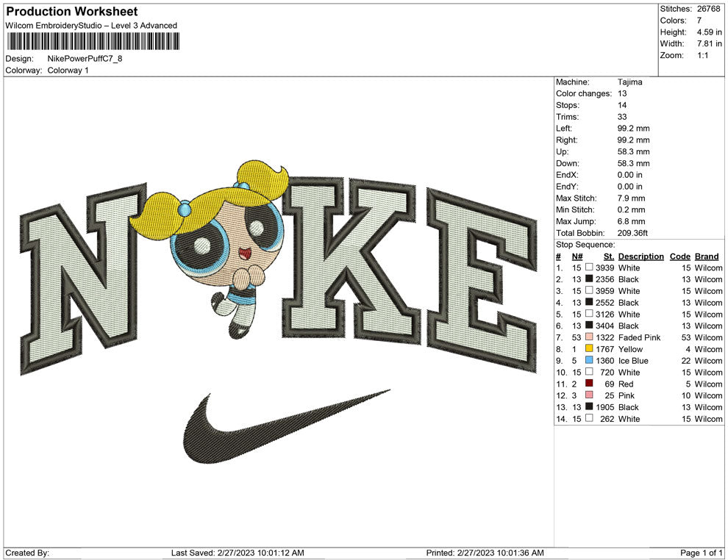The width and height of the screenshot is (728, 560).
Task: Click the Pink color chip in stop row 12
Action: coord(589,395)
